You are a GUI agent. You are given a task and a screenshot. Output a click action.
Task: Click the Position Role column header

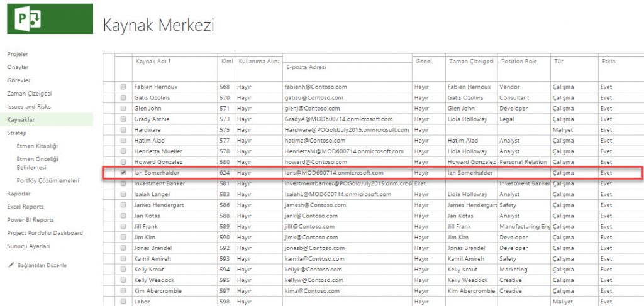point(519,62)
